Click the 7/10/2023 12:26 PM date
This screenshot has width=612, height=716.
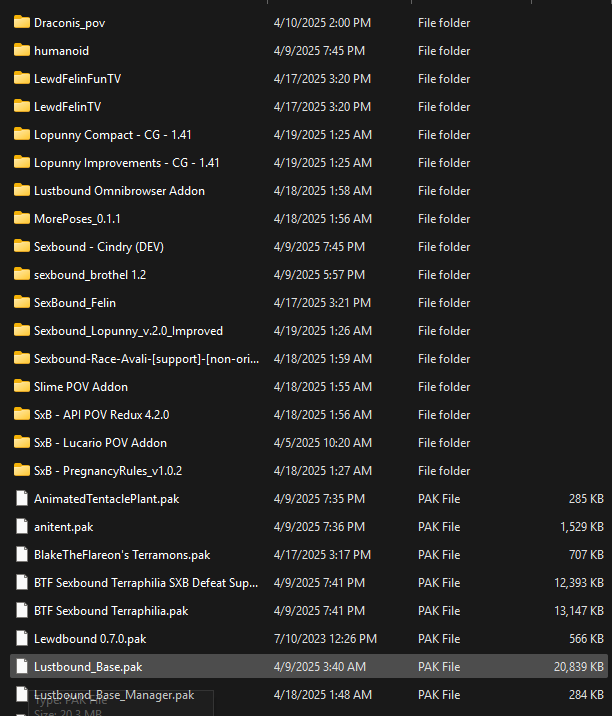pos(325,639)
